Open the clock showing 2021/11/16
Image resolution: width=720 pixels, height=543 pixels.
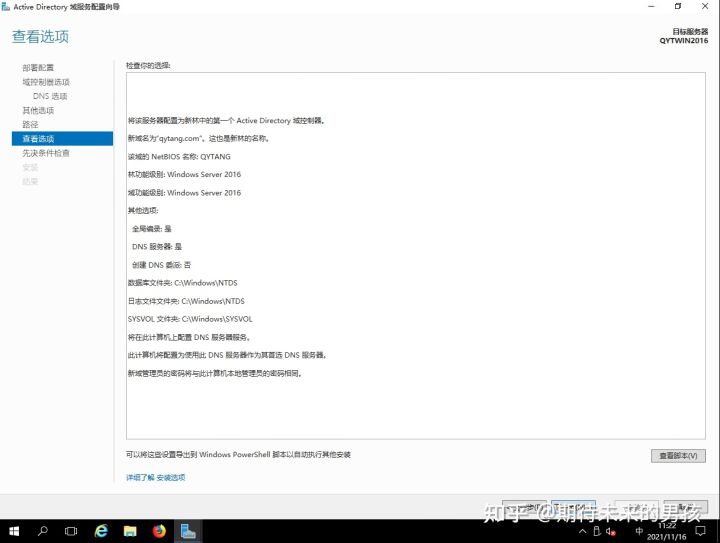click(667, 532)
